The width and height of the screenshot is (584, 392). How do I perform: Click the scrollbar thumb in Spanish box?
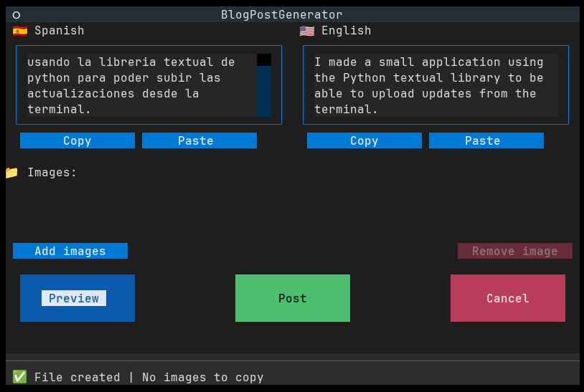[264, 60]
